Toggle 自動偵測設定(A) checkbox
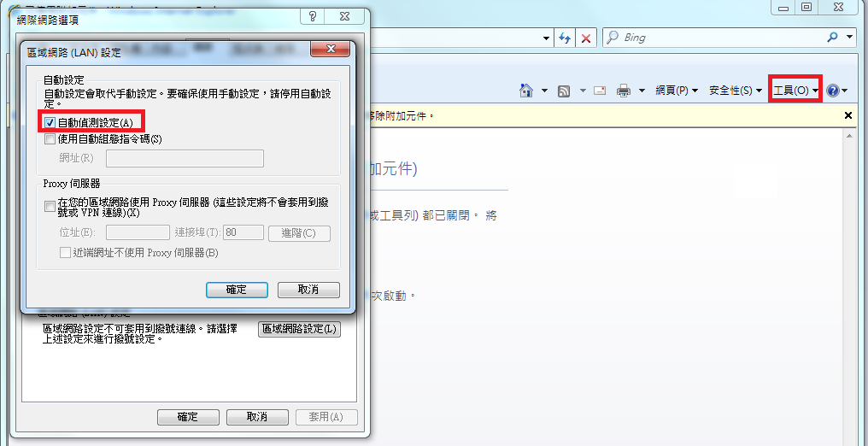 50,122
